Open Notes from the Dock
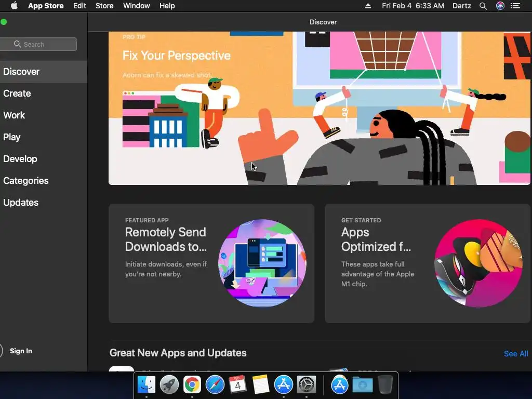Image resolution: width=532 pixels, height=399 pixels. click(261, 385)
